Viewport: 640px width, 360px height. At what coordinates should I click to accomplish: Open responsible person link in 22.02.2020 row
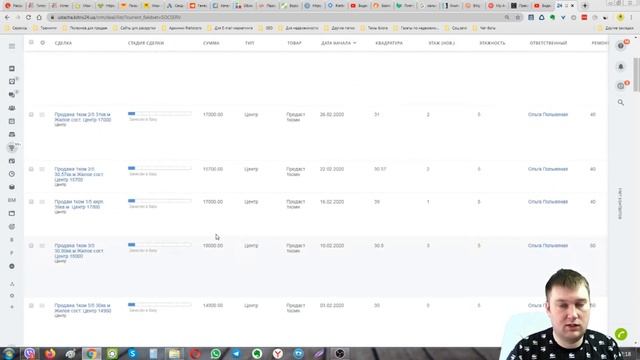(x=548, y=169)
